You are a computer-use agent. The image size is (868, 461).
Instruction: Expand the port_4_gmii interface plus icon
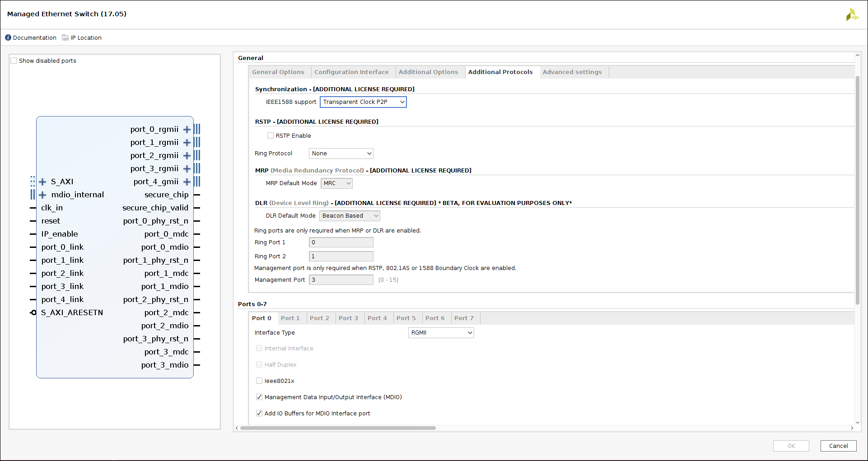(187, 182)
